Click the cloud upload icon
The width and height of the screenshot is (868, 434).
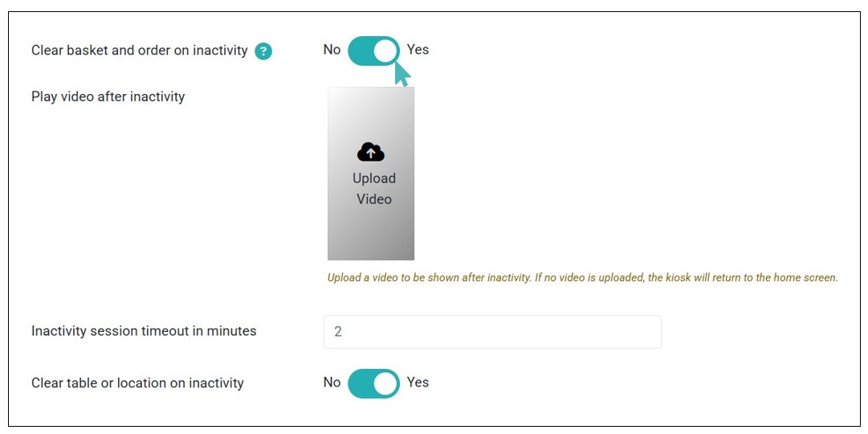click(x=371, y=152)
